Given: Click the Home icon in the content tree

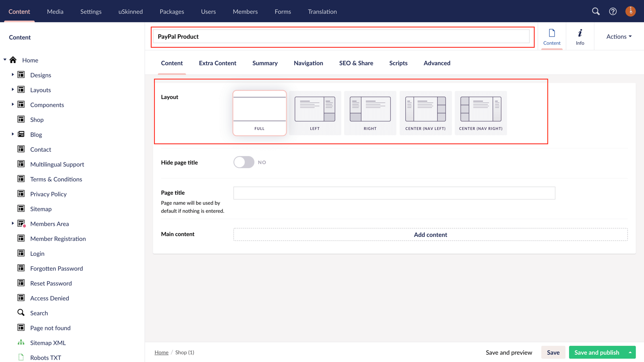Looking at the screenshot, I should [12, 60].
